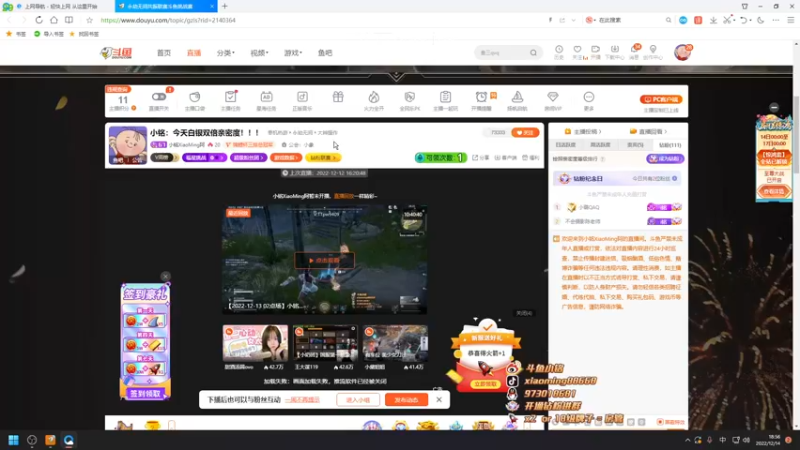Bookmark page with star icon
Screen dimensions: 800x450
(89, 20)
